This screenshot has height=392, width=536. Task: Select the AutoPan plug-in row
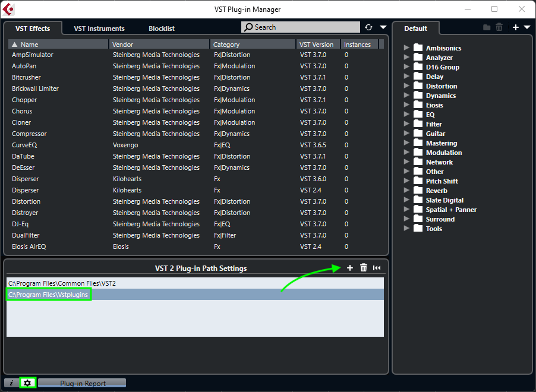[196, 66]
